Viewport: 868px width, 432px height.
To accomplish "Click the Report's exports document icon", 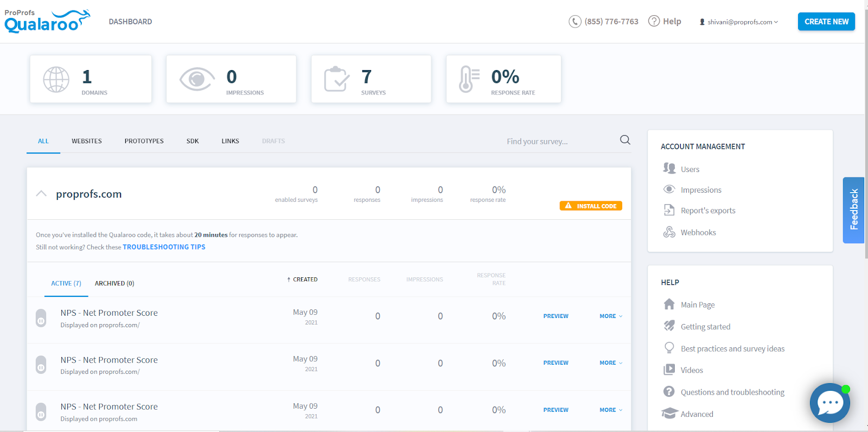I will coord(669,210).
